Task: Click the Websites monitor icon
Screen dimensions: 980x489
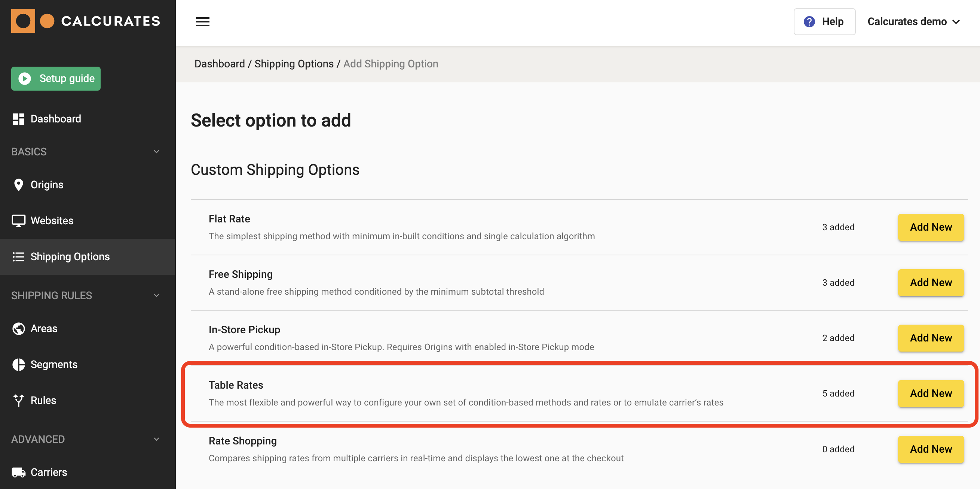Action: pos(18,221)
